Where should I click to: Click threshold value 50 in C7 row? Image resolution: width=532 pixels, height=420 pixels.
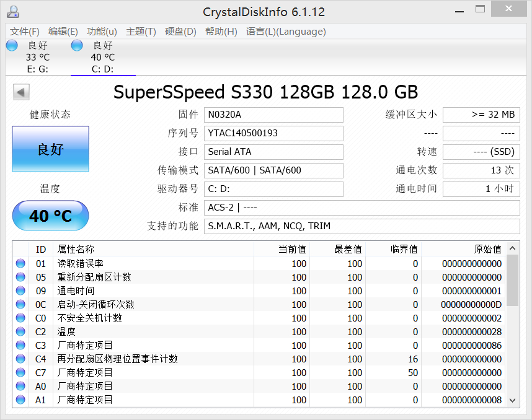point(413,372)
